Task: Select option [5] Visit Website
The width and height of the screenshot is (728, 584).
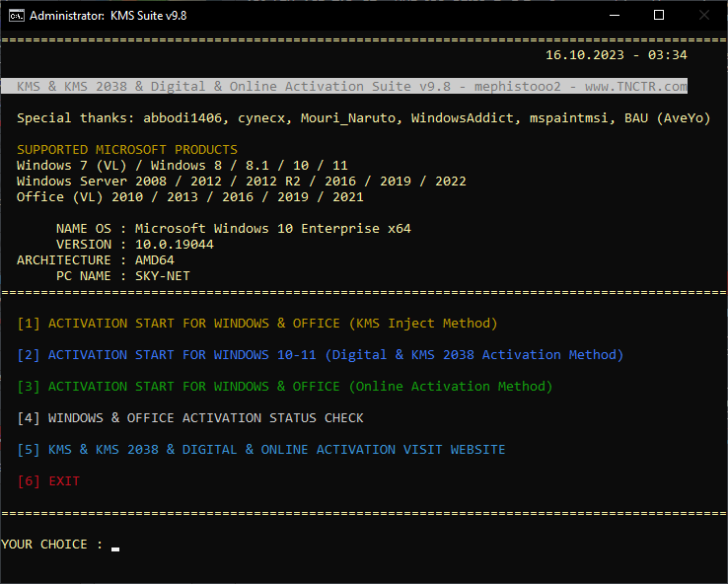Action: (261, 450)
